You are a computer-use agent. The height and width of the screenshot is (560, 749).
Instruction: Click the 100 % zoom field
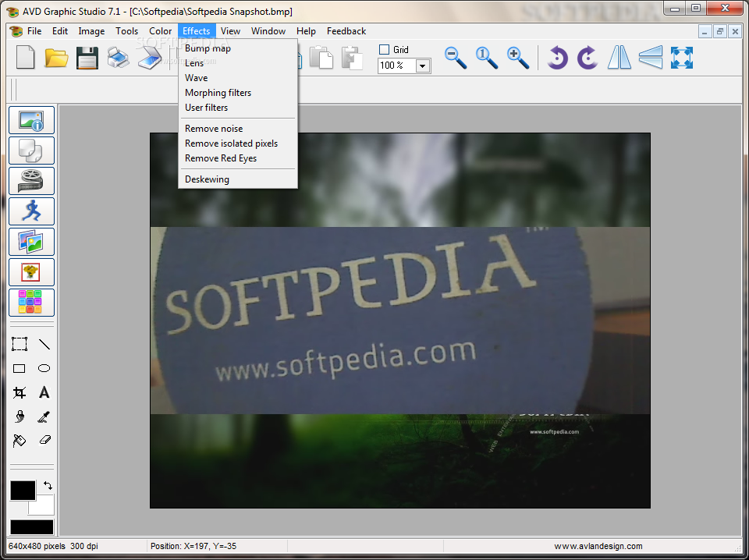(396, 66)
